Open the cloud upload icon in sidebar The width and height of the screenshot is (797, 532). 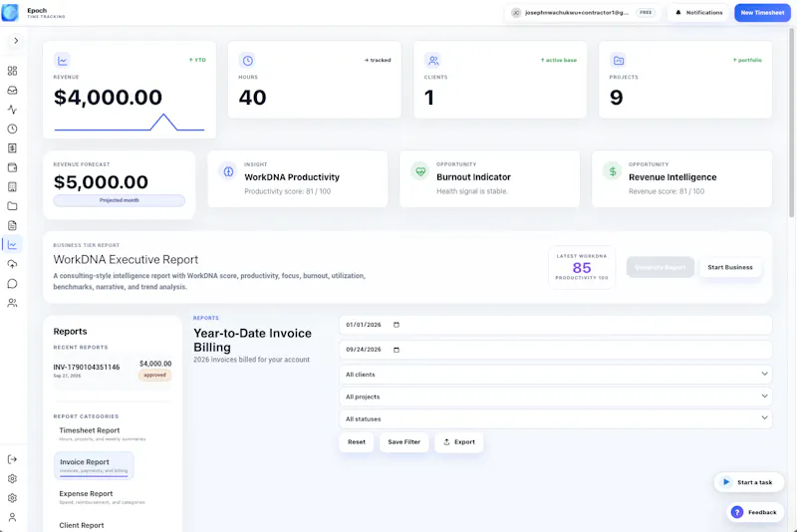point(12,264)
